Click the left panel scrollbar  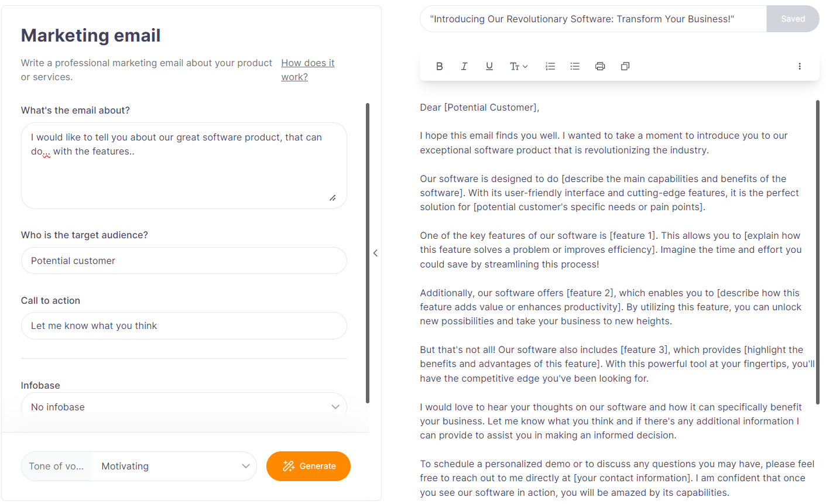pyautogui.click(x=369, y=252)
